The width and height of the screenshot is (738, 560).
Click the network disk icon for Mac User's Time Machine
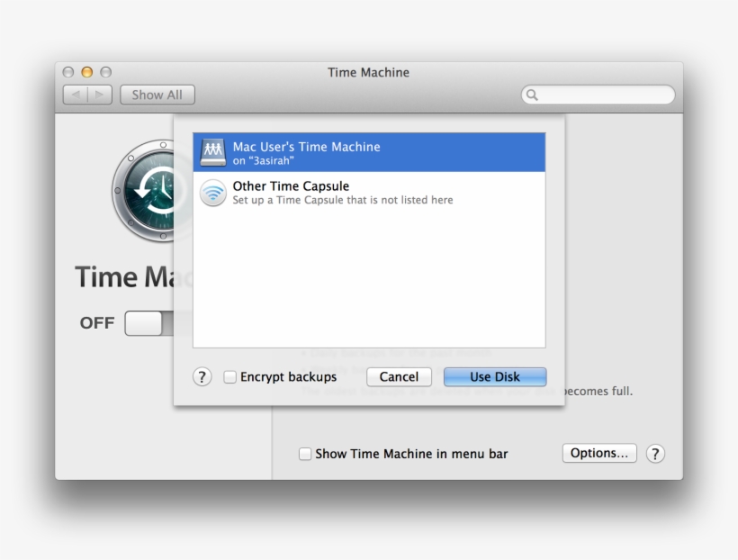[213, 152]
